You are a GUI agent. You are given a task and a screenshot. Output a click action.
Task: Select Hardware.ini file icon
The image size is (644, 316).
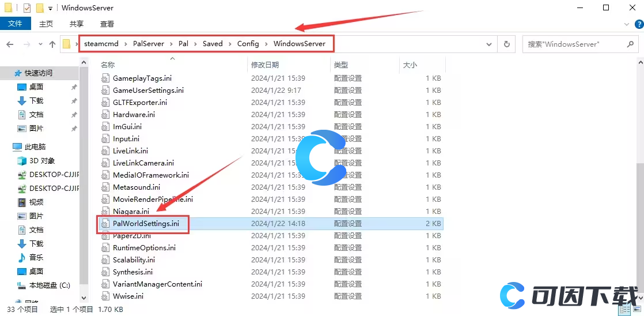[x=105, y=114]
